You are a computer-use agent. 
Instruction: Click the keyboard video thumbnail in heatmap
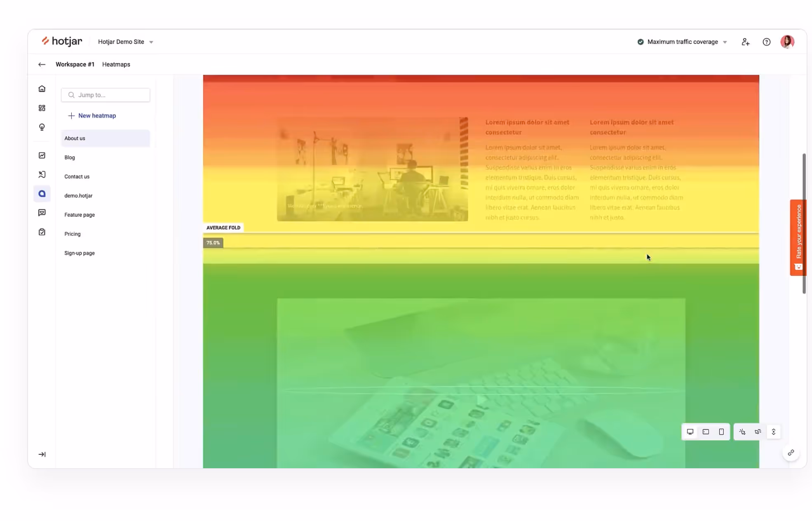[x=481, y=383]
